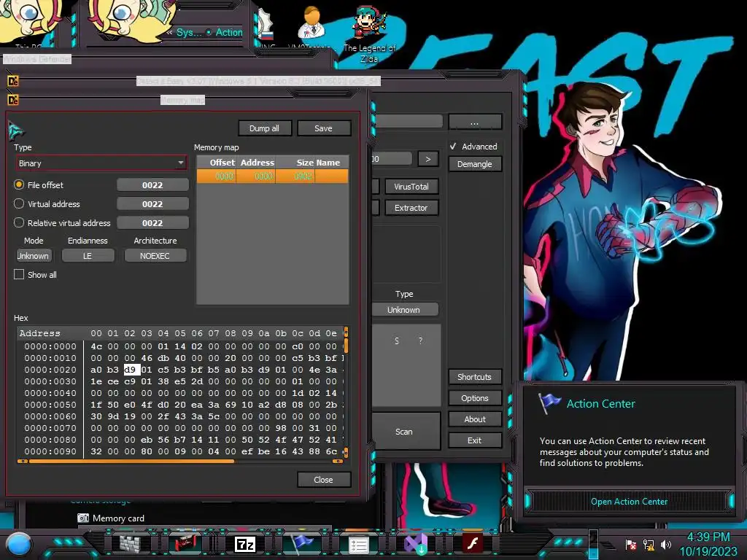This screenshot has height=560, width=747.
Task: Click the NOEXEC architecture selector
Action: (x=155, y=256)
